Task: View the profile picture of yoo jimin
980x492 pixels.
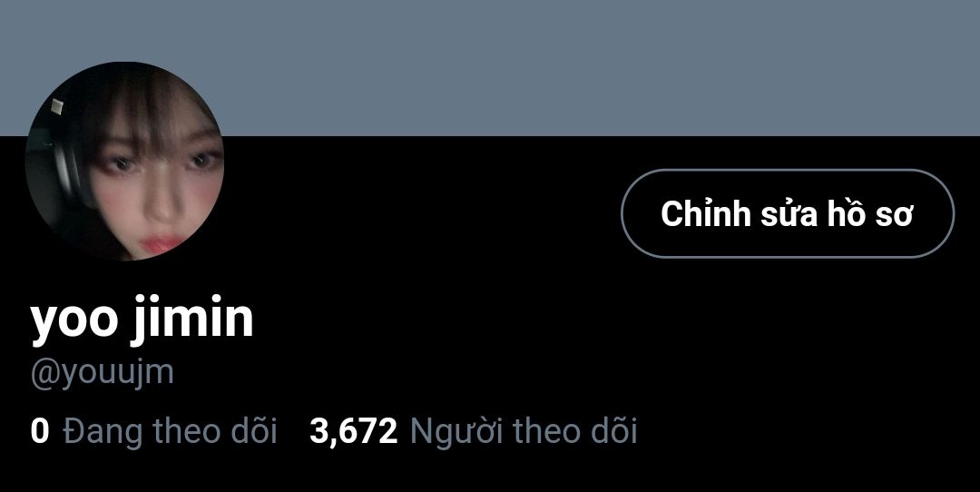Action: pos(124,161)
